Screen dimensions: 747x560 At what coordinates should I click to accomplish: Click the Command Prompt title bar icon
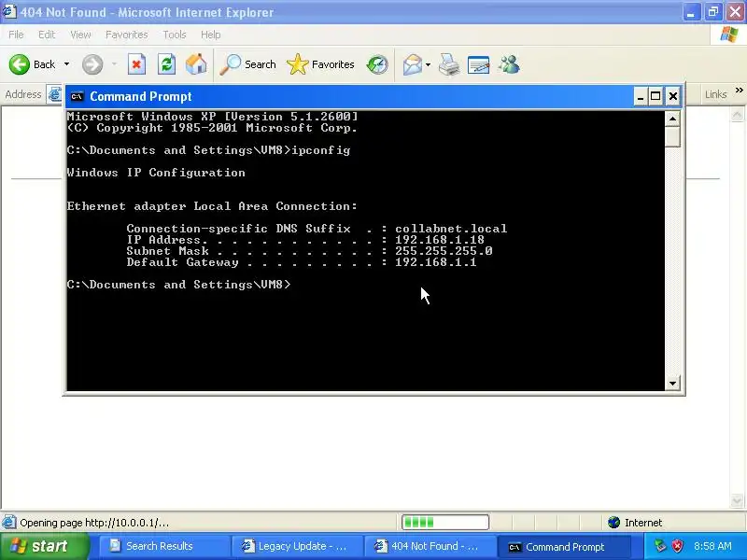click(x=77, y=97)
